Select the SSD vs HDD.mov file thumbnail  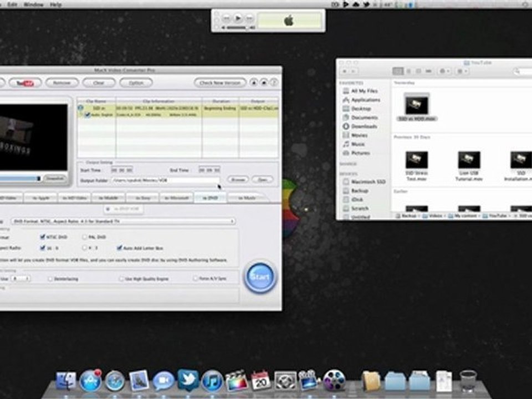click(417, 105)
